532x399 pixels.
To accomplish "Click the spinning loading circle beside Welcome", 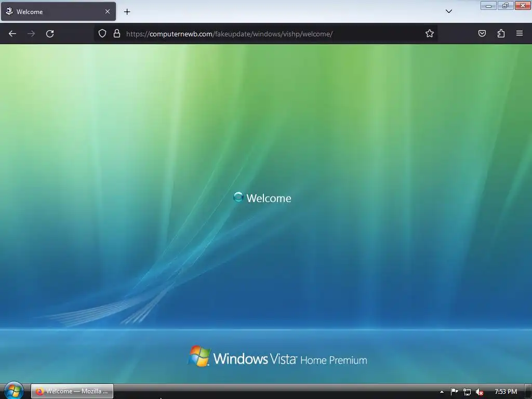I will pos(238,197).
